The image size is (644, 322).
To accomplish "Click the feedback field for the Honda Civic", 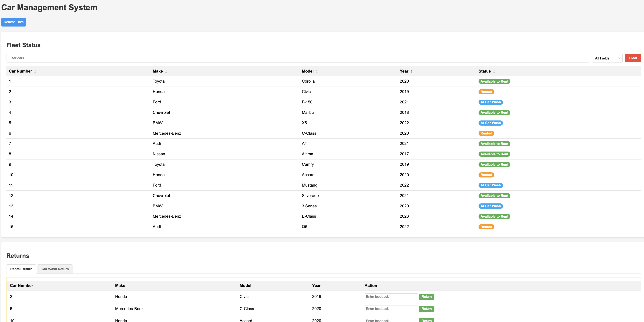I will [391, 296].
